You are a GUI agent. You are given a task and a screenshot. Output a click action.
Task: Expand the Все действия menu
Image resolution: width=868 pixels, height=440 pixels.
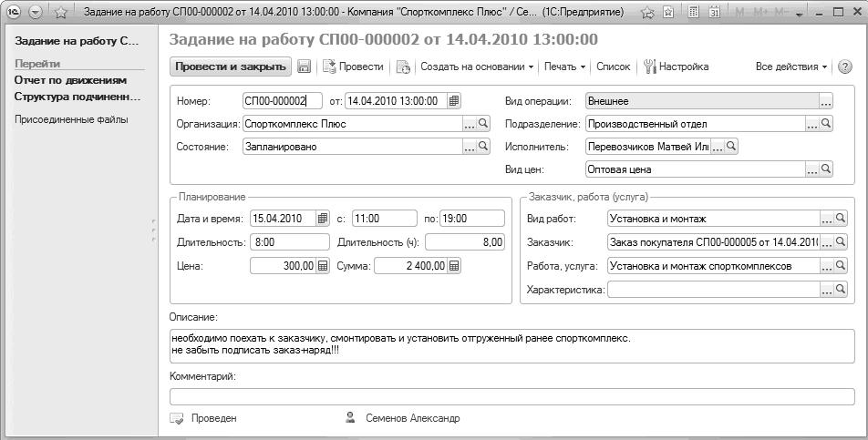(791, 67)
